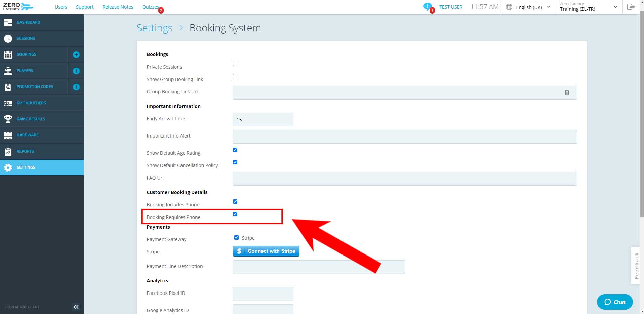This screenshot has width=644, height=314.
Task: Click the Zero Latency logo
Action: pyautogui.click(x=18, y=7)
